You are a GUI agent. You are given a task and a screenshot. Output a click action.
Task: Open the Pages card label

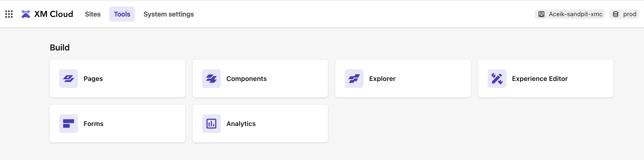tap(93, 79)
